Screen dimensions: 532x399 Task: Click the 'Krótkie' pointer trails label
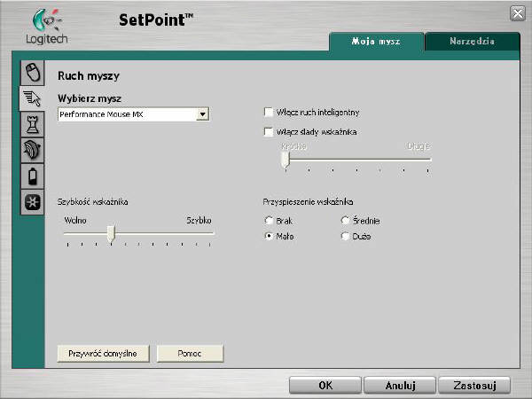[x=293, y=146]
